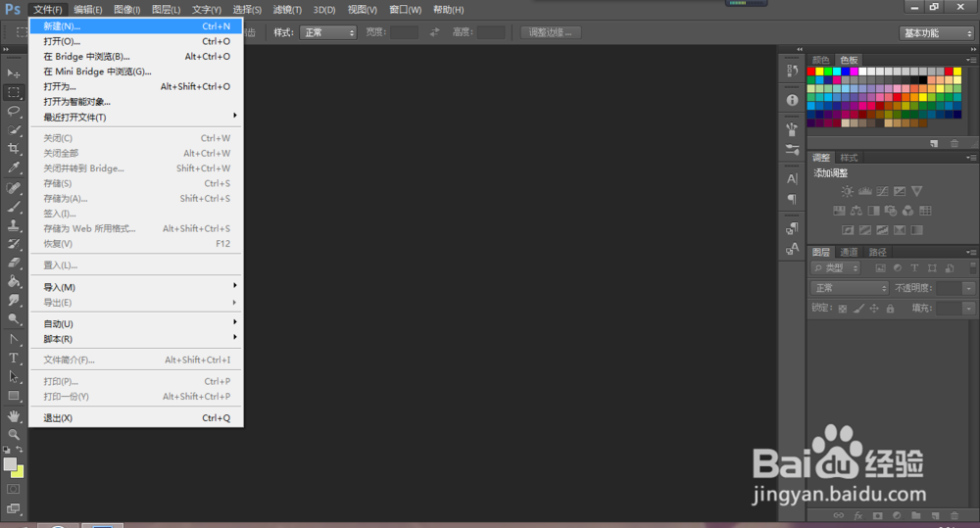Toggle lock layer position

[x=874, y=308]
